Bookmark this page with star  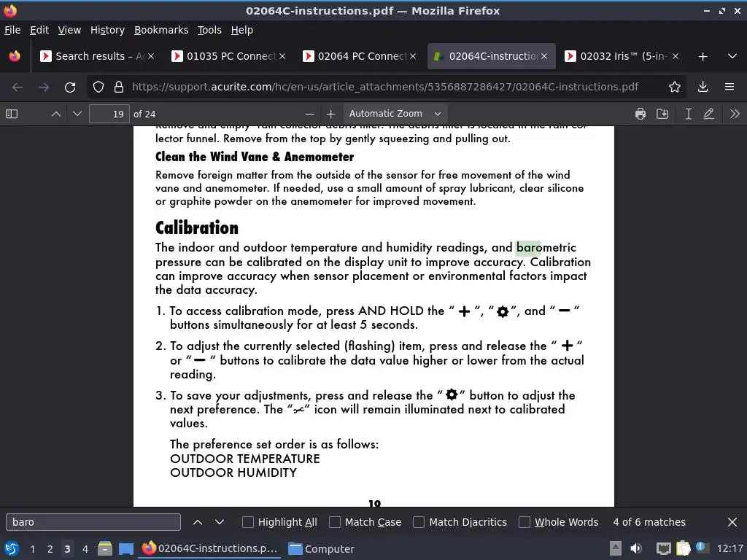point(675,87)
